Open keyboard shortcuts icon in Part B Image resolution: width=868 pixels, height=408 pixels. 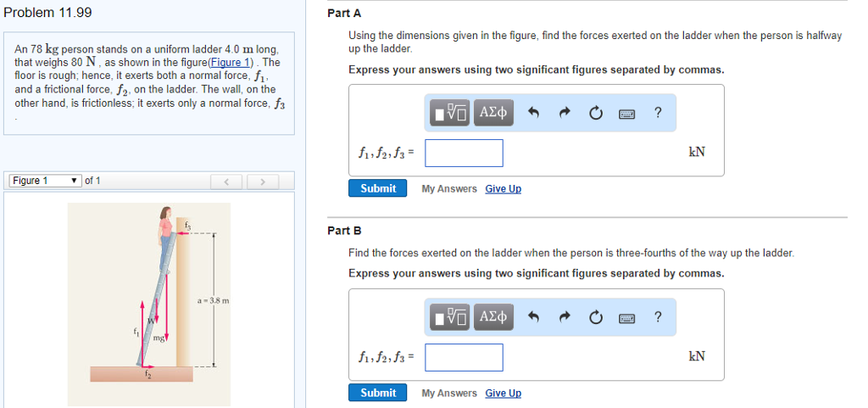[627, 317]
